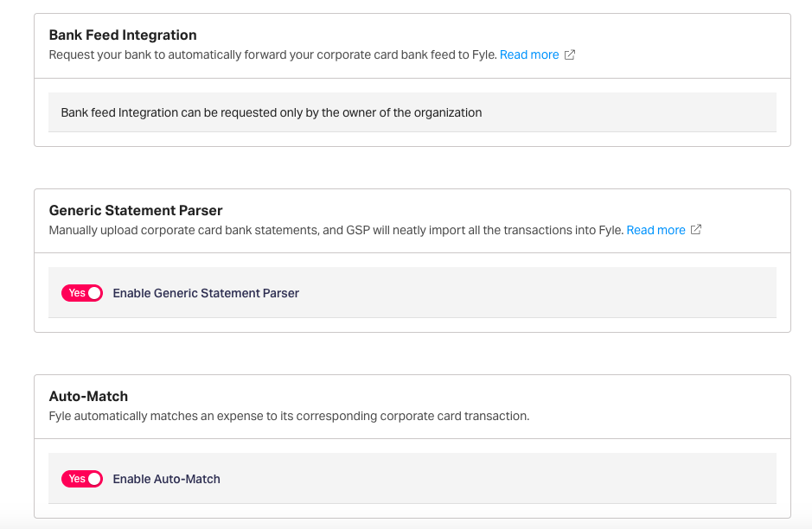
Task: Click white knob of the Auto-Match switch
Action: click(94, 479)
